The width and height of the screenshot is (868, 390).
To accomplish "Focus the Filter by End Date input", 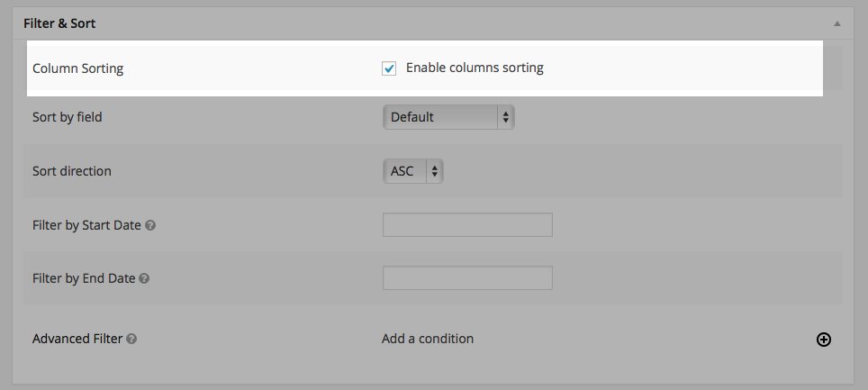I will click(467, 278).
